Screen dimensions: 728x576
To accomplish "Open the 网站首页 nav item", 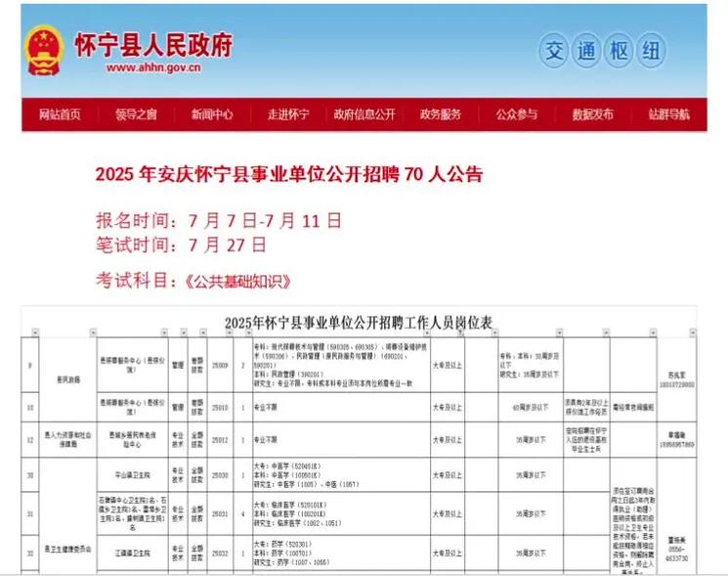I will 60,114.
